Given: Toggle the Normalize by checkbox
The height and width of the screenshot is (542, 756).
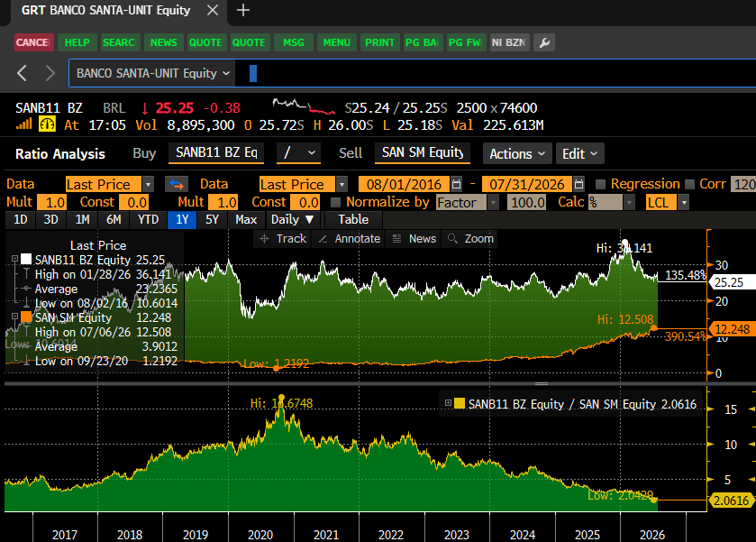Looking at the screenshot, I should pyautogui.click(x=335, y=202).
